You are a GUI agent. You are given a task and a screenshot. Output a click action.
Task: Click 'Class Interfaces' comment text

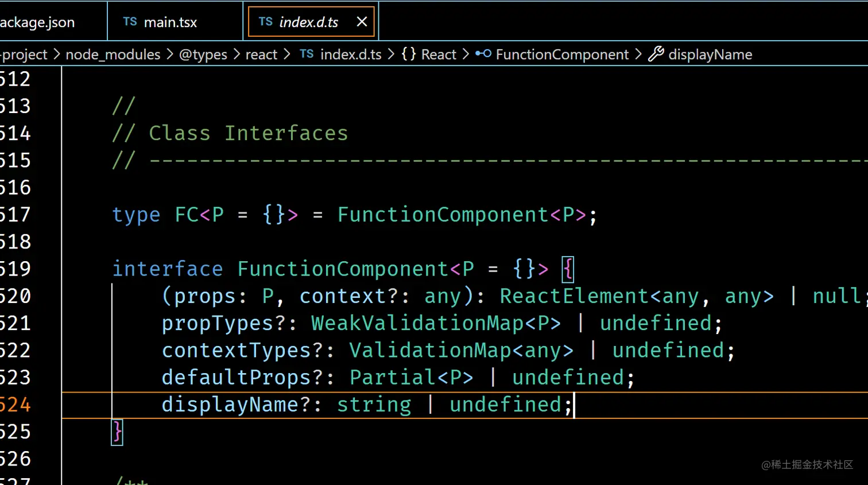[x=249, y=133]
